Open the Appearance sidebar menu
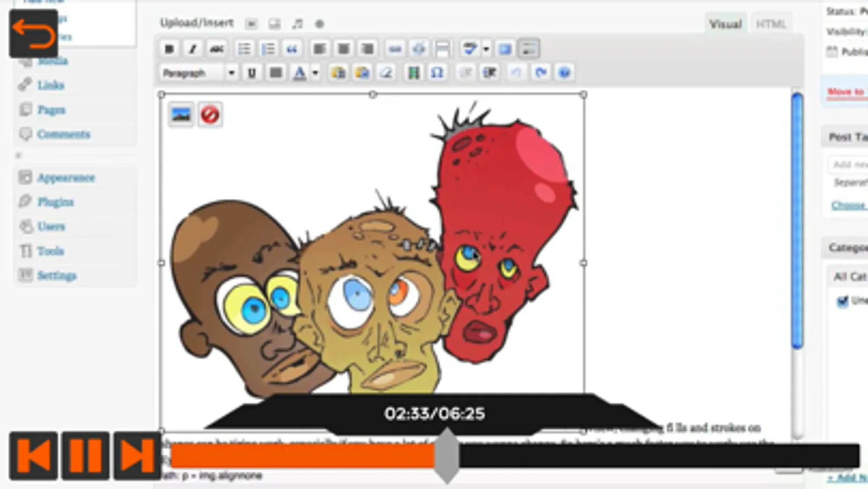 66,178
